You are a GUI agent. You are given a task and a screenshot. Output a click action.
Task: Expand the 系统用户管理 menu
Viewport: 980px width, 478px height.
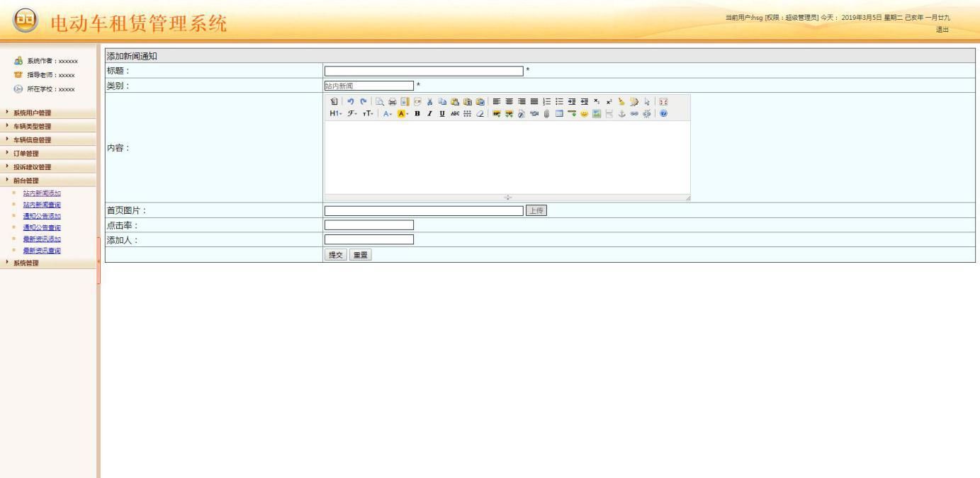click(49, 113)
